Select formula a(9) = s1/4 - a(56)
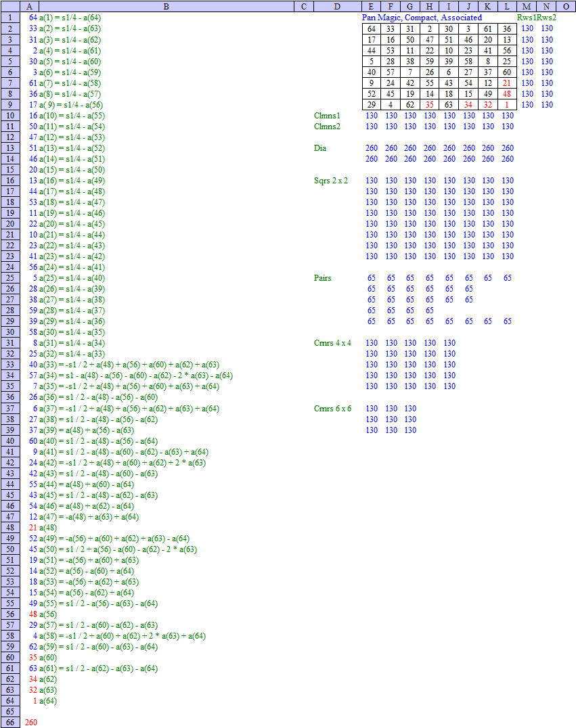576x728 pixels. pyautogui.click(x=71, y=105)
